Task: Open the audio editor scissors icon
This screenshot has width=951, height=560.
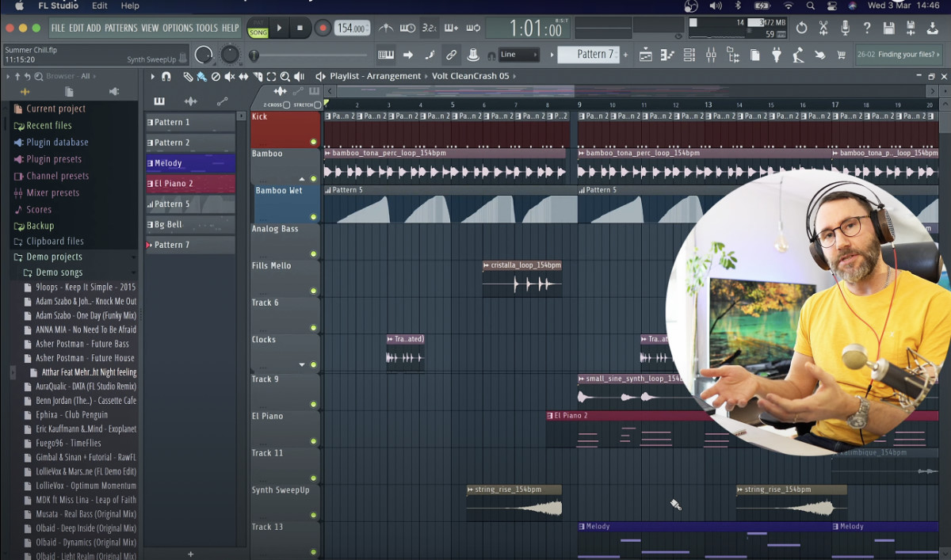Action: tap(823, 28)
